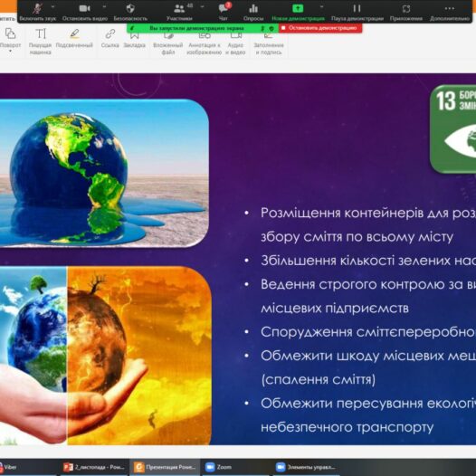Open Viber from the taskbar
The width and height of the screenshot is (476, 476).
[x=8, y=467]
